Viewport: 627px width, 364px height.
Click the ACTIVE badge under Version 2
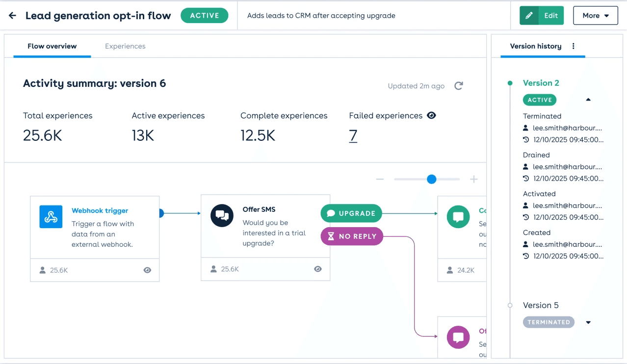[540, 100]
